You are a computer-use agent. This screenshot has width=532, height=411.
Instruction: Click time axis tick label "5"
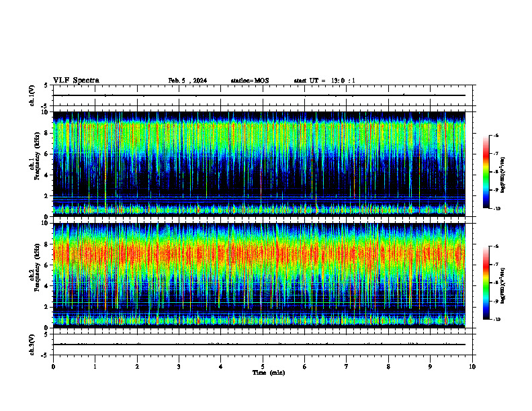(263, 367)
